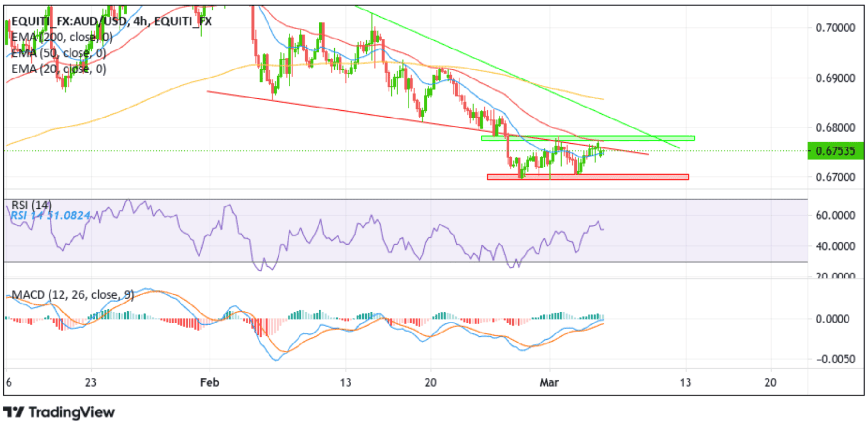The height and width of the screenshot is (431, 868).
Task: Select the green resistance zone rectangle
Action: click(x=588, y=138)
